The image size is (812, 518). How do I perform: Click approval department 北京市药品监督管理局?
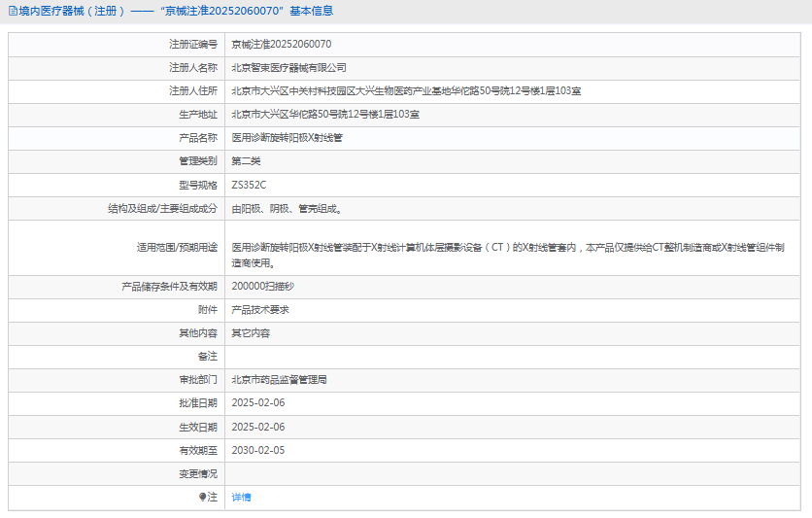pos(279,380)
